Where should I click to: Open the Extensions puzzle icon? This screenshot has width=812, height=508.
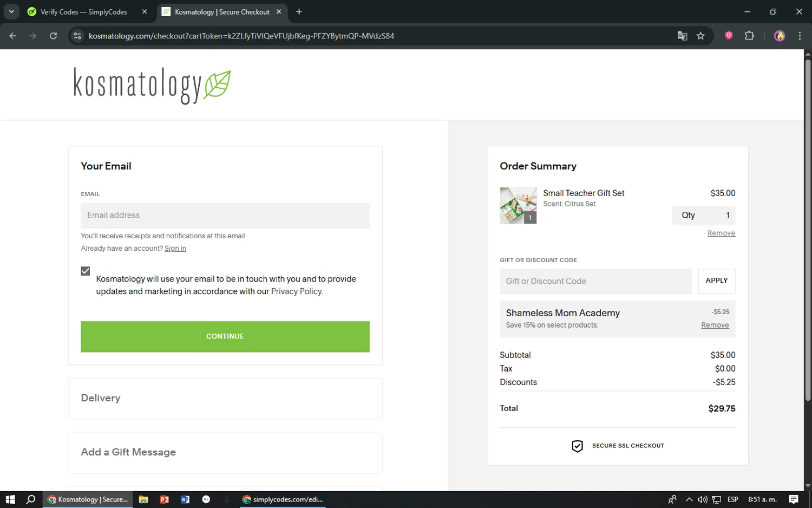749,36
